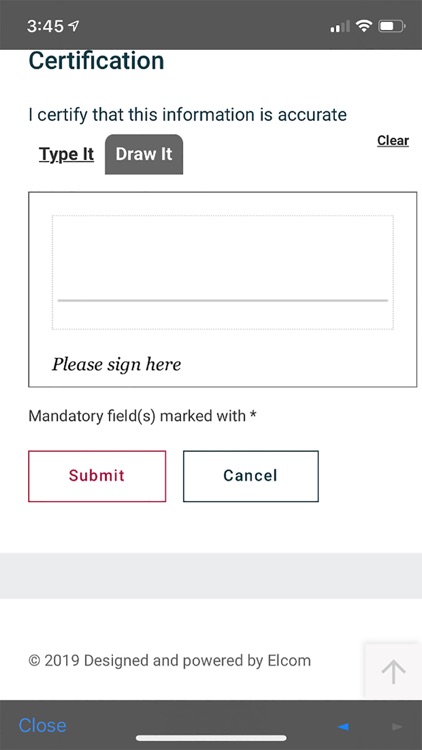Tap the cellular signal bars icon
The image size is (422, 750).
coord(340,26)
